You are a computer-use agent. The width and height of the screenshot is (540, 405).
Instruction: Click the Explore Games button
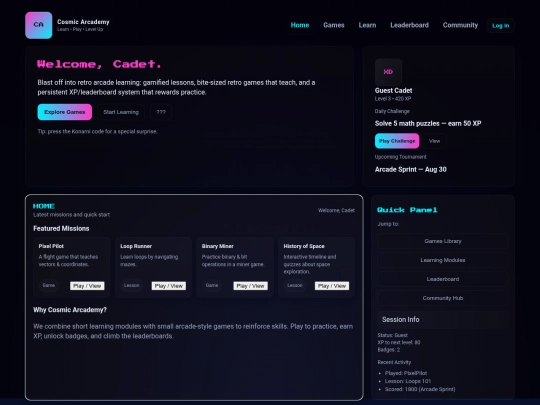pos(65,112)
